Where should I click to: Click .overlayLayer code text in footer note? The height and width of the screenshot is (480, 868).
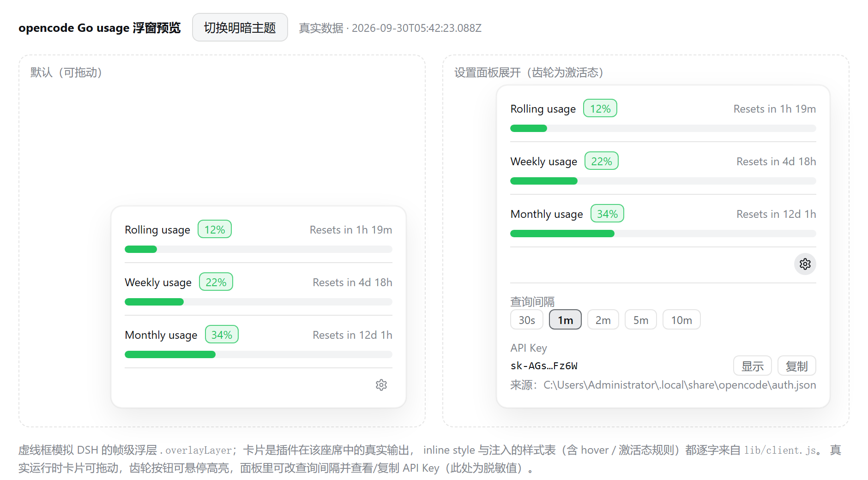196,450
